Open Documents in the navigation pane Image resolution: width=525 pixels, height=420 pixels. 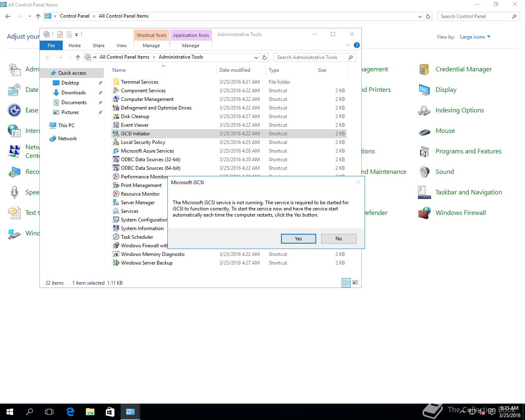pyautogui.click(x=74, y=103)
